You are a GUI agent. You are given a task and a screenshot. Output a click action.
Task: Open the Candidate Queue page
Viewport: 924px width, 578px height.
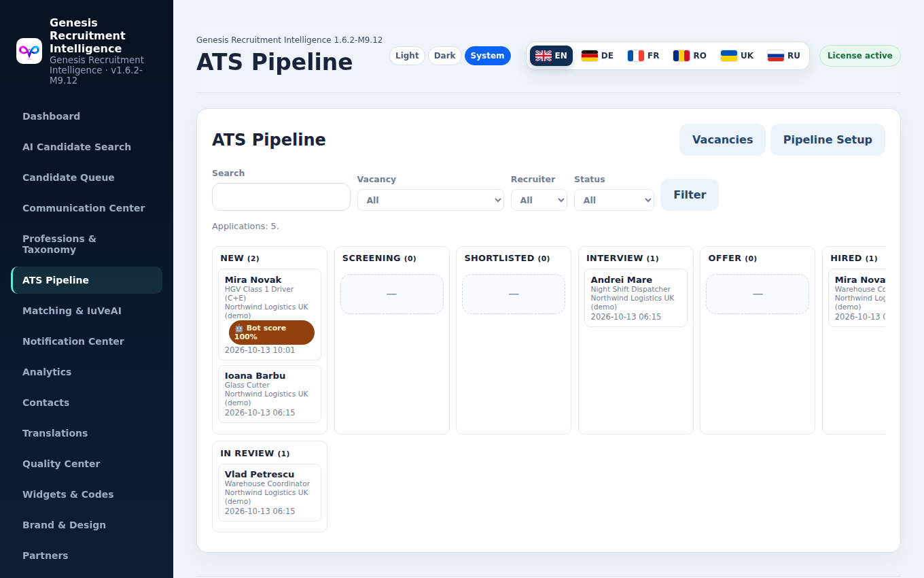86,177
